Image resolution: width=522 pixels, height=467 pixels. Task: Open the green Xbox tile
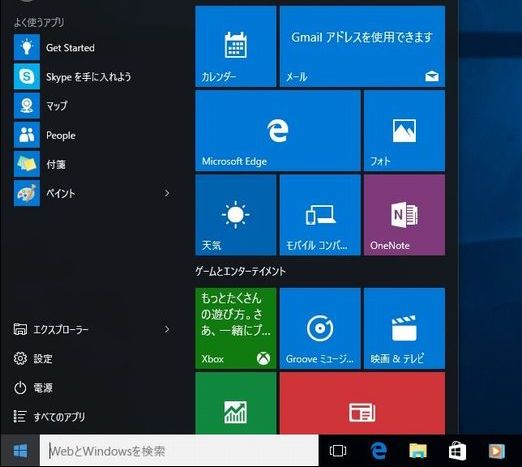[236, 328]
